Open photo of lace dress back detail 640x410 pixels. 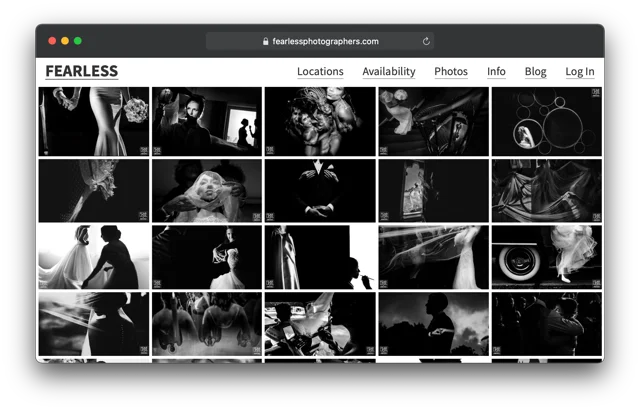(94, 191)
